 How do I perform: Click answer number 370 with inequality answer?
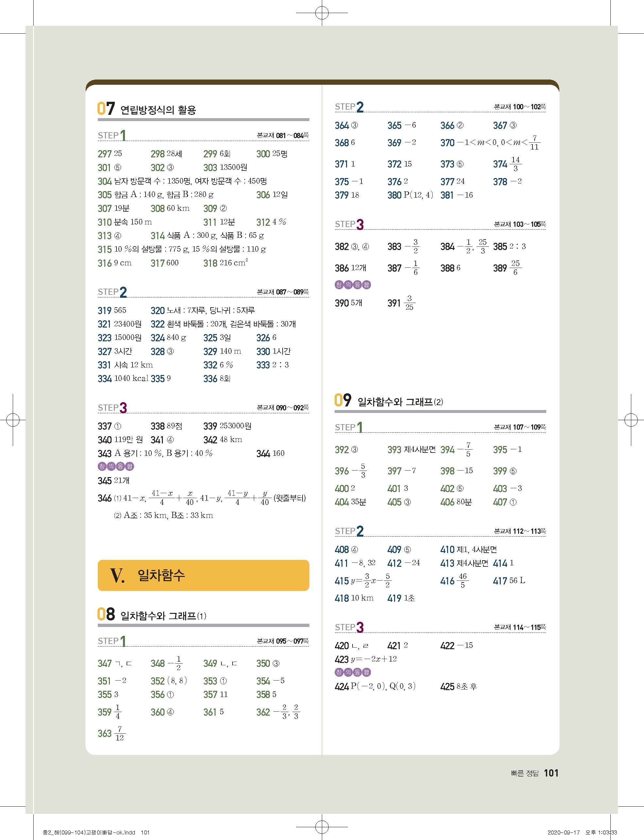tap(447, 143)
